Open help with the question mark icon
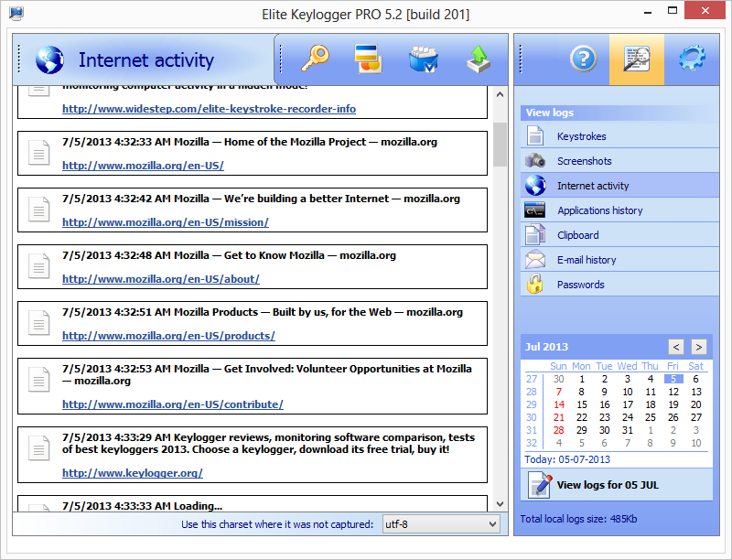This screenshot has width=732, height=560. pos(583,59)
